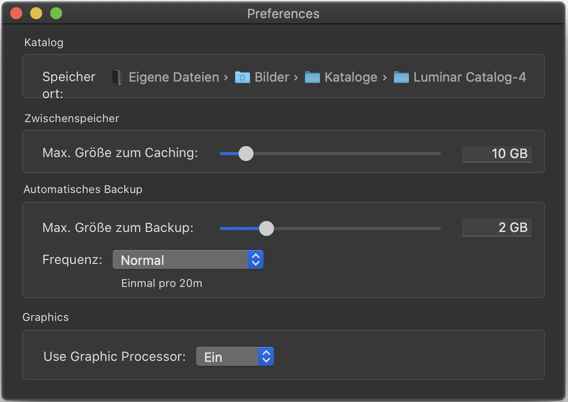Select the Eigene Dateien path segment

point(174,77)
